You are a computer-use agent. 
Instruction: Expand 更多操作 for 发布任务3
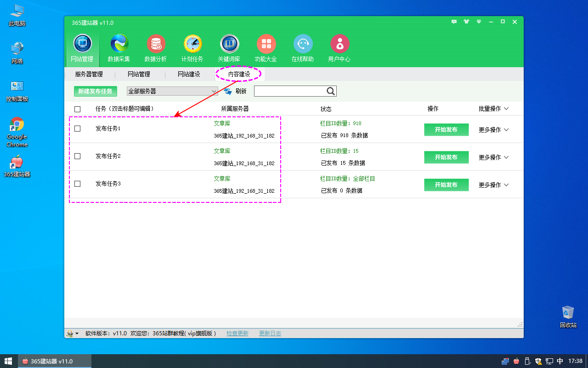494,185
